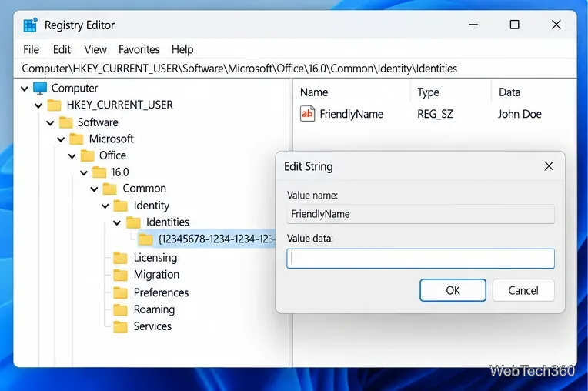The image size is (588, 391).
Task: Collapse the Computer node
Action: [x=25, y=89]
